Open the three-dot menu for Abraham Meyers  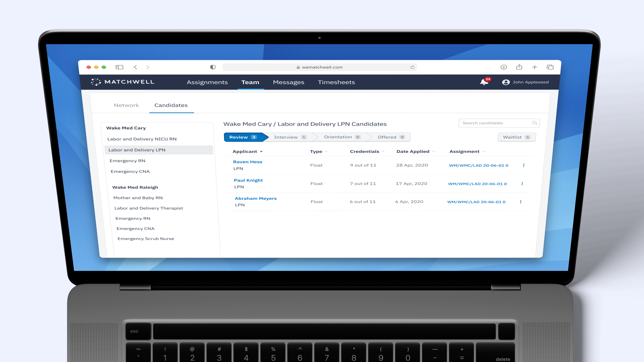point(521,202)
